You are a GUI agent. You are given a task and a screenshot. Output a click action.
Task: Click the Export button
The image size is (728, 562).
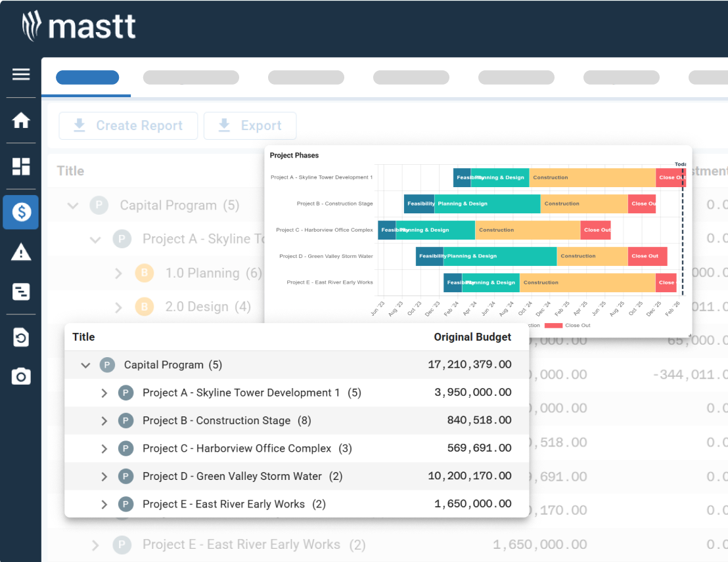[250, 125]
